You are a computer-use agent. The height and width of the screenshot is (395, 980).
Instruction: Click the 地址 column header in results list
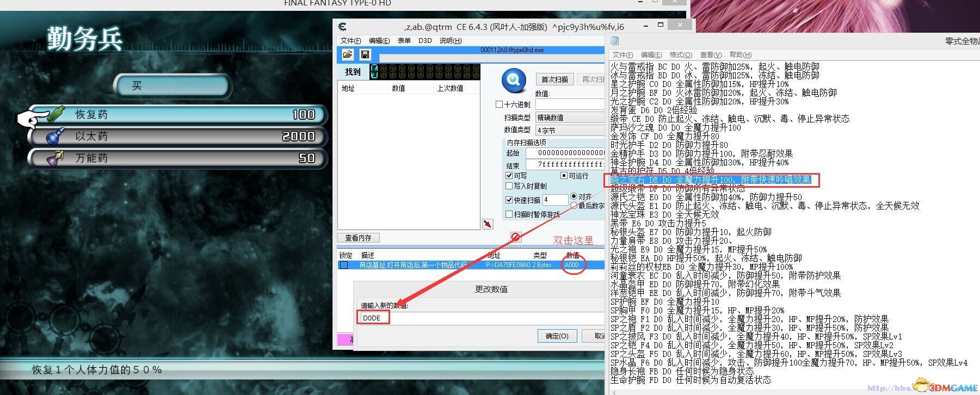tap(363, 88)
